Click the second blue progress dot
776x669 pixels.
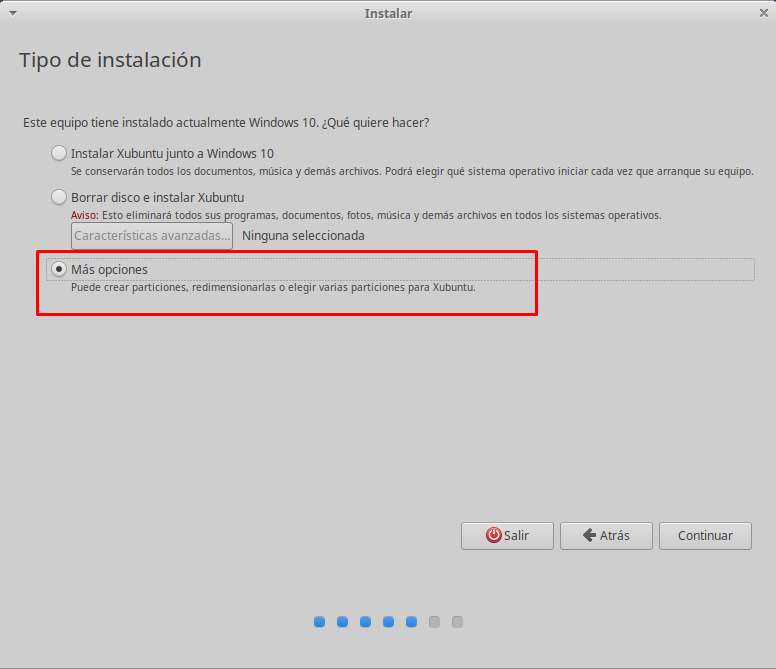click(x=342, y=622)
